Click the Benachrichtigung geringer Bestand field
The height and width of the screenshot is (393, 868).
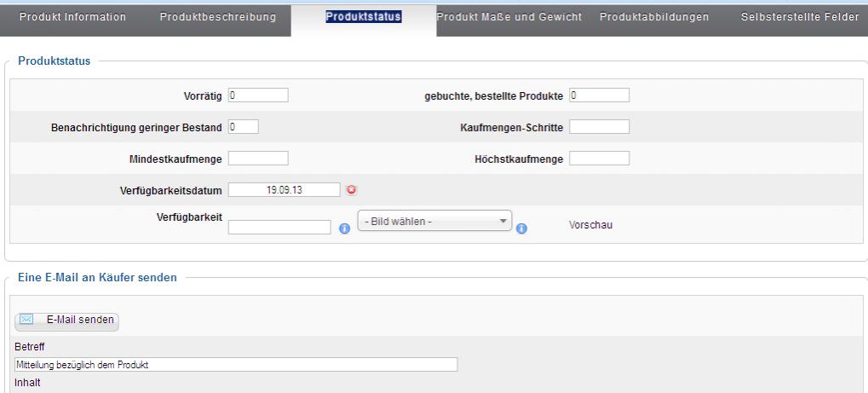(243, 127)
